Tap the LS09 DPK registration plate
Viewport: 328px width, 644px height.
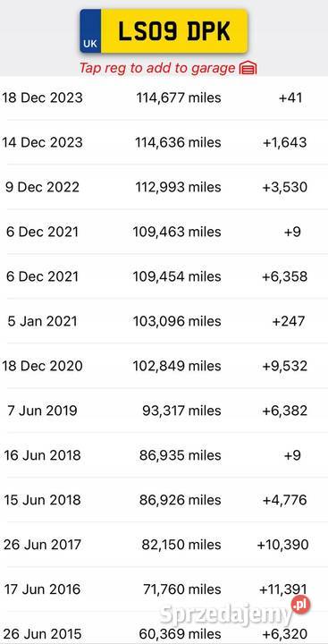[x=164, y=31]
